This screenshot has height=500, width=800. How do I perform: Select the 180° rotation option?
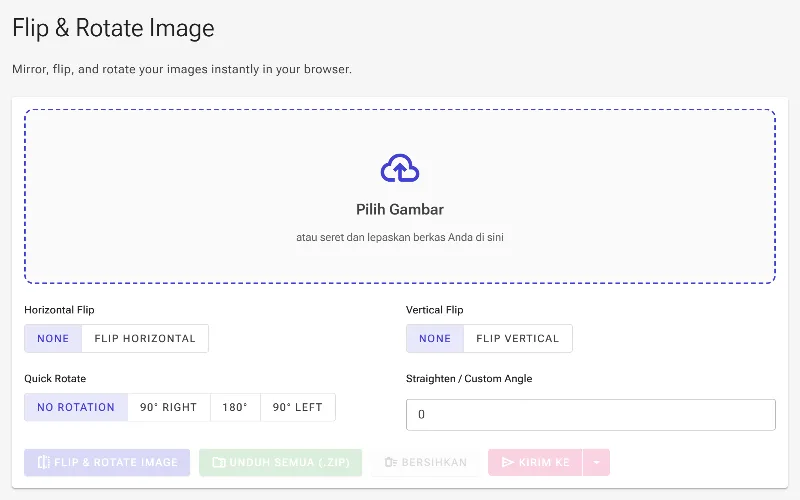click(x=235, y=407)
